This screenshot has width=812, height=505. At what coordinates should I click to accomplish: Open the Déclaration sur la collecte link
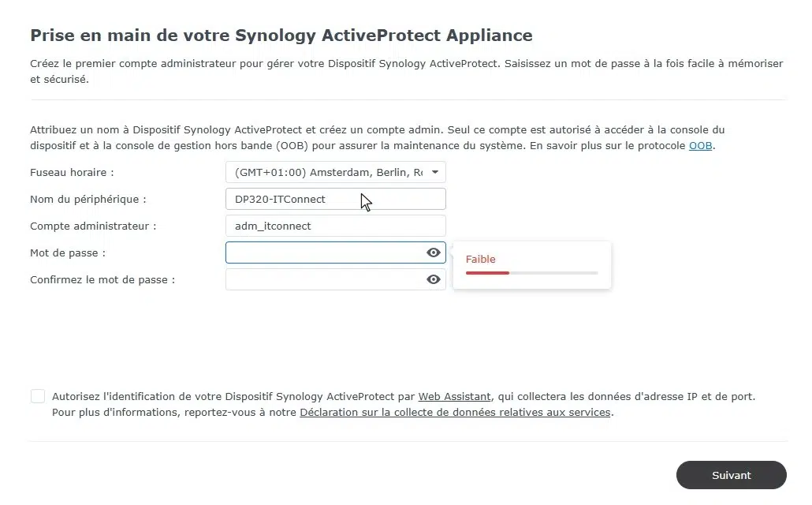(455, 412)
